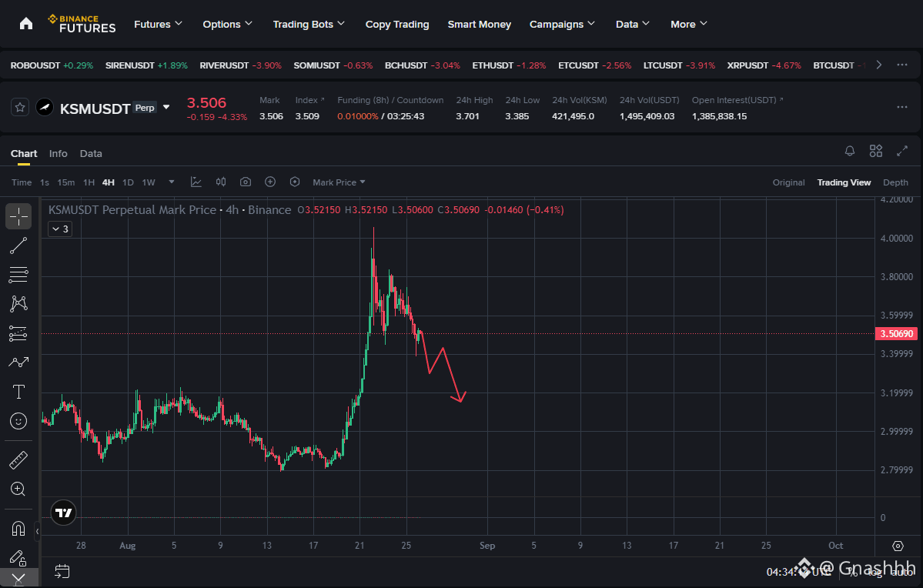Open Open Interest(USDT) link
Screen dimensions: 923x588
tap(737, 100)
